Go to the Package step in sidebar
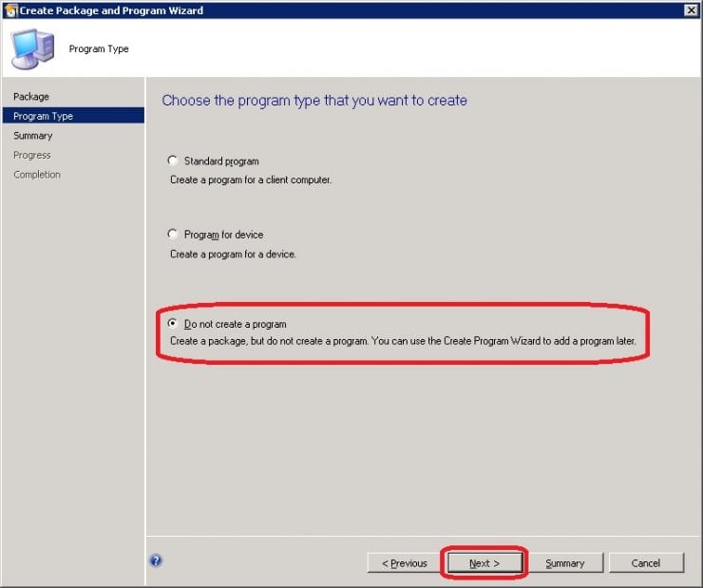Screen dimensions: 703x588 [31, 97]
